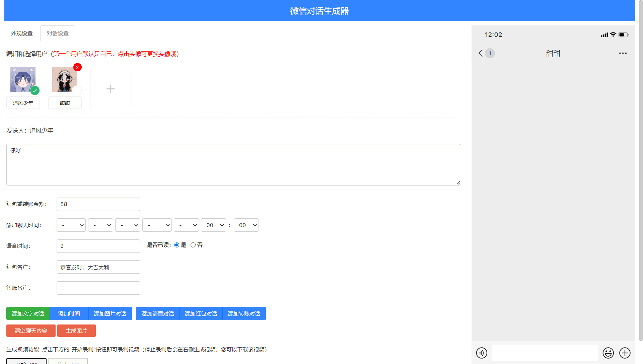Screen dimensions: 643x364
Task: Click 添加文字对话 button
Action: (x=28, y=313)
